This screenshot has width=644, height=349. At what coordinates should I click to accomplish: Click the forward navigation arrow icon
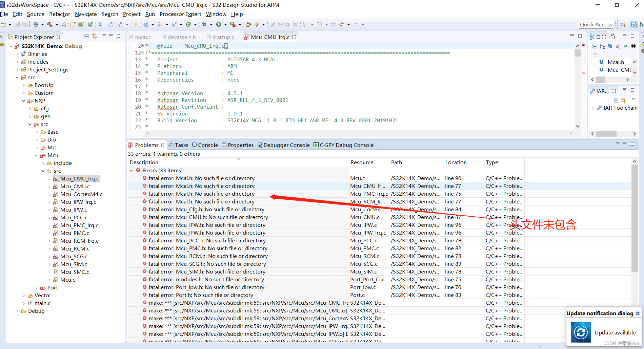click(x=356, y=24)
